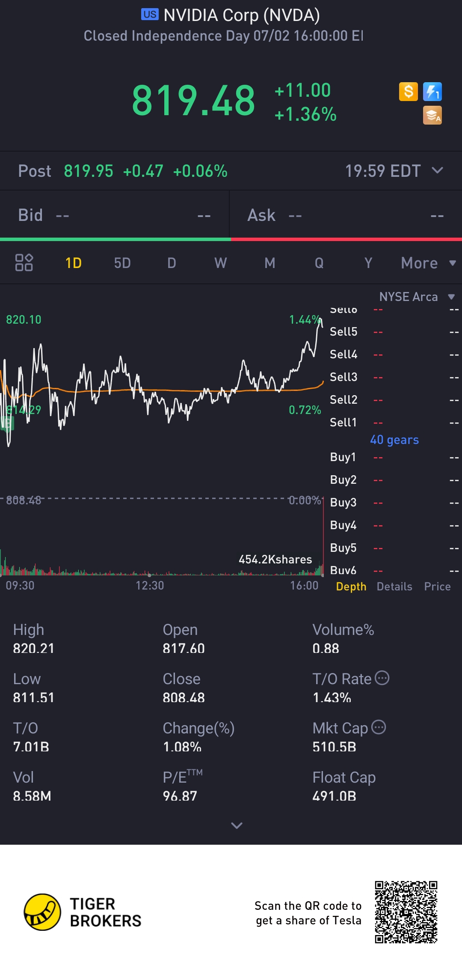Switch to quarterly Q chart tab
The width and height of the screenshot is (462, 980).
click(319, 263)
